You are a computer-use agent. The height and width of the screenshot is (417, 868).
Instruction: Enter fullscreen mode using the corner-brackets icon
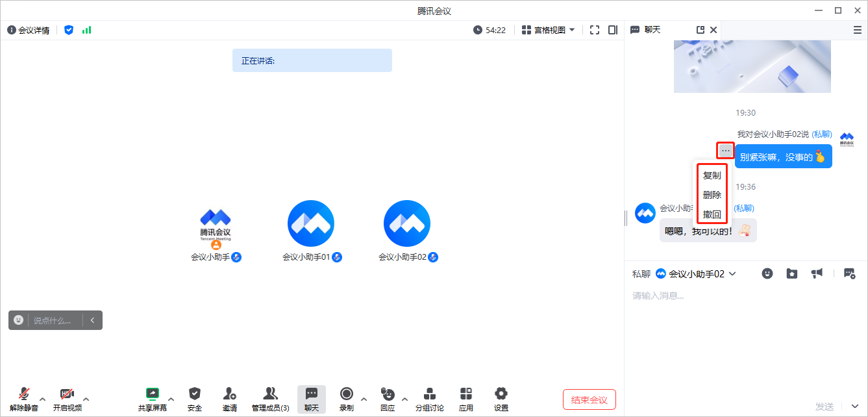click(x=595, y=30)
